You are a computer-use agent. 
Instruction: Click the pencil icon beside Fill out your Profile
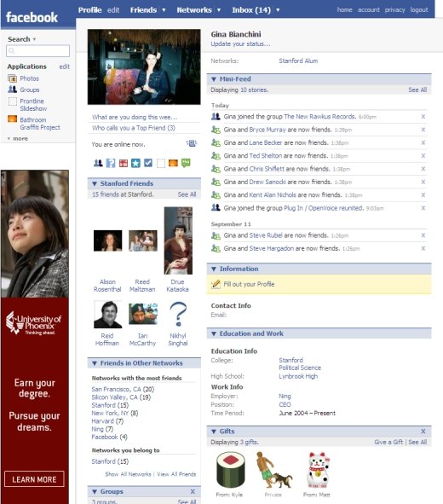click(216, 284)
